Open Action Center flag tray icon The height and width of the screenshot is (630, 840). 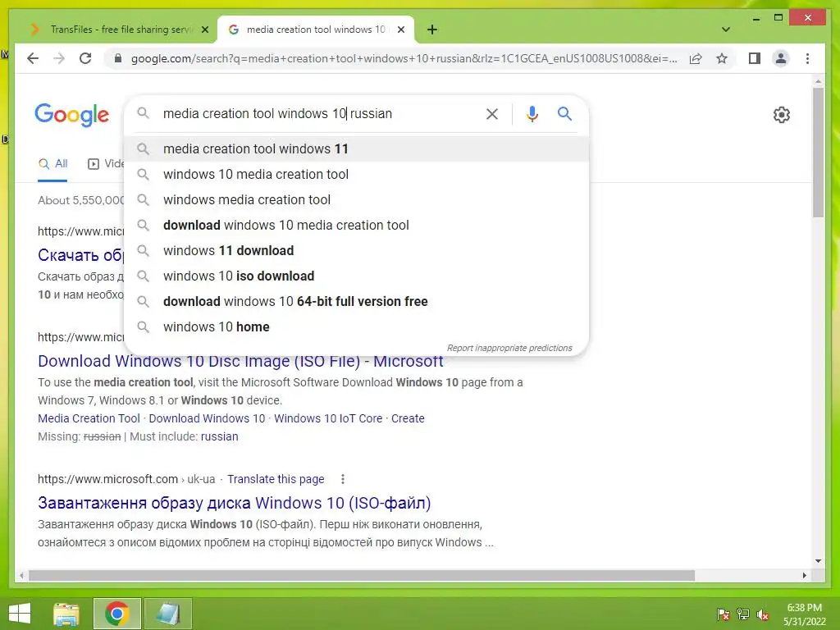point(723,614)
